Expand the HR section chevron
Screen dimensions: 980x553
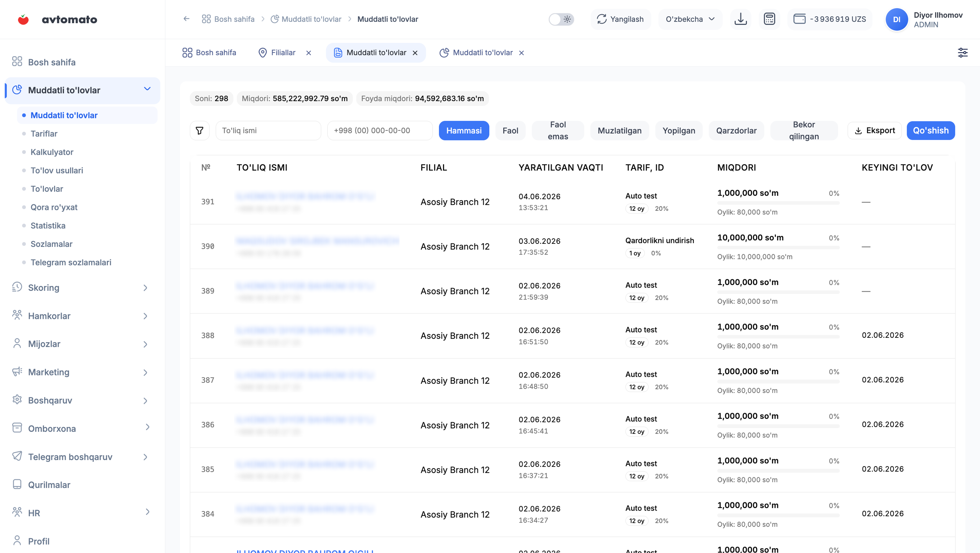[x=147, y=511]
